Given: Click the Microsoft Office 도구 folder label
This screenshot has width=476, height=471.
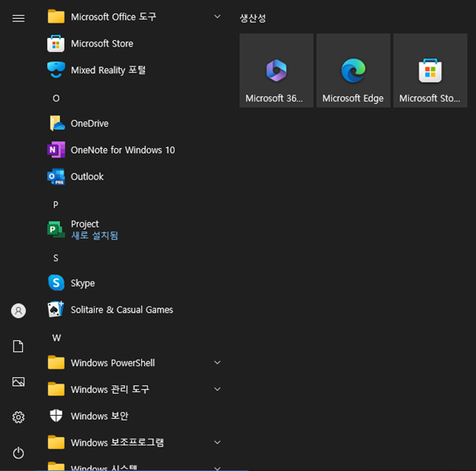Looking at the screenshot, I should (113, 17).
